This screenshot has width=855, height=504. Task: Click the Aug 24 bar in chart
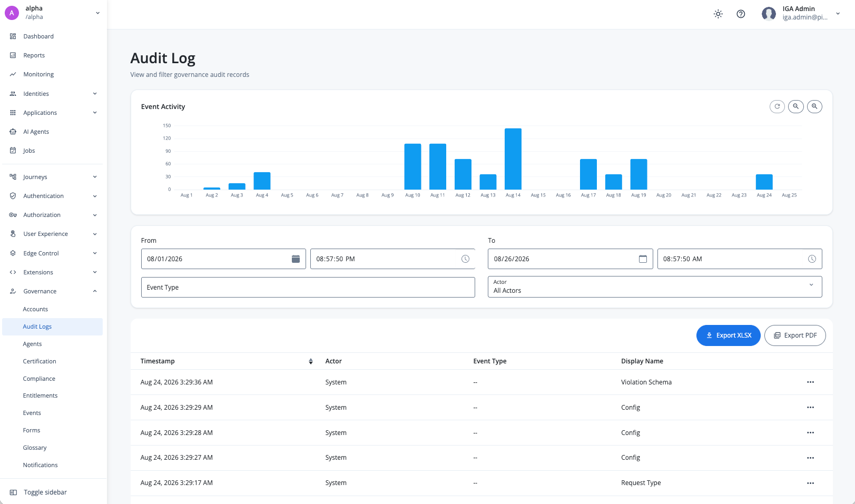pos(764,182)
